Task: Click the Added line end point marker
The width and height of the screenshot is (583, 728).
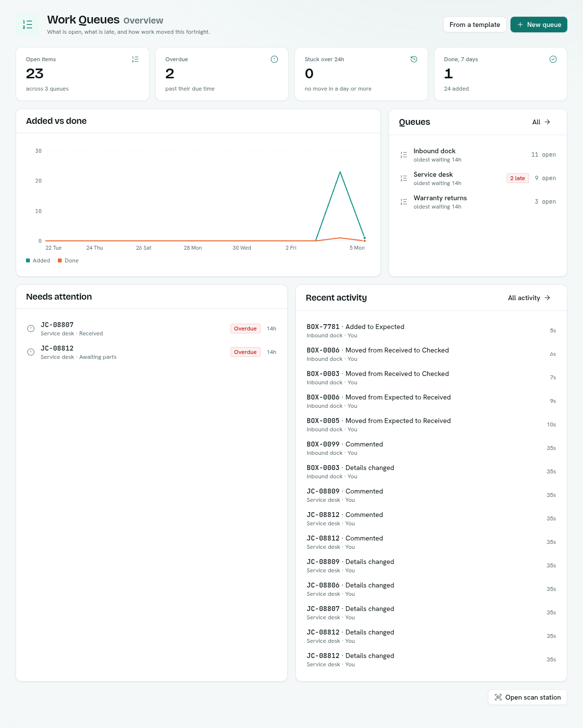Action: point(364,238)
